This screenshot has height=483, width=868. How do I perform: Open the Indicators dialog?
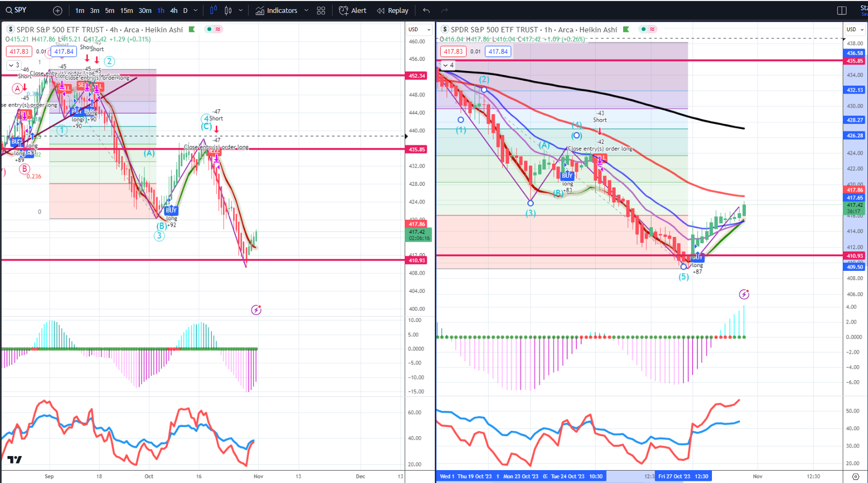[x=276, y=11]
